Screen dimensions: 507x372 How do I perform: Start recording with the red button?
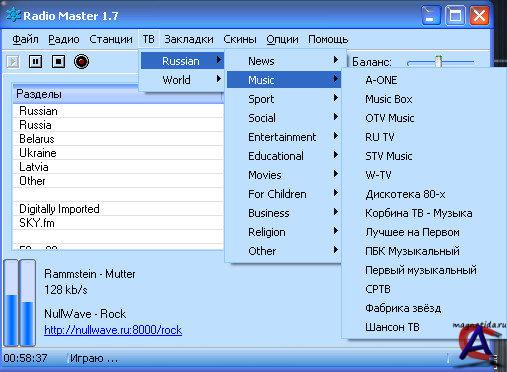pyautogui.click(x=81, y=62)
